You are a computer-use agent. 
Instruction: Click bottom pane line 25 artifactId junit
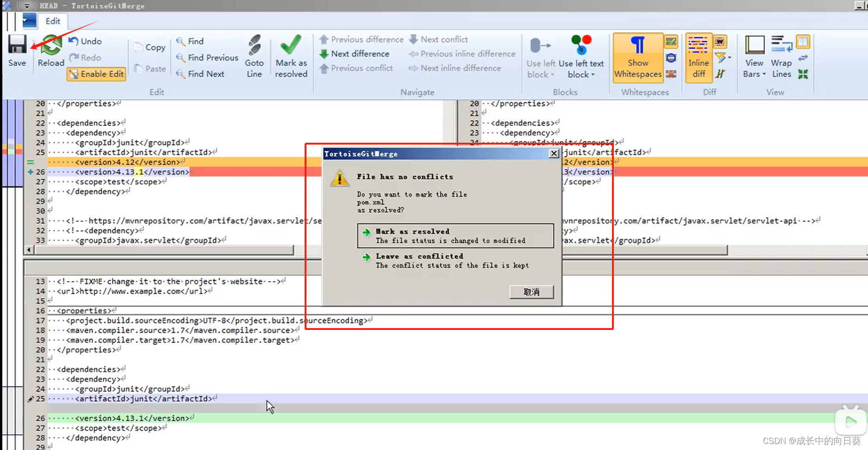tap(133, 399)
